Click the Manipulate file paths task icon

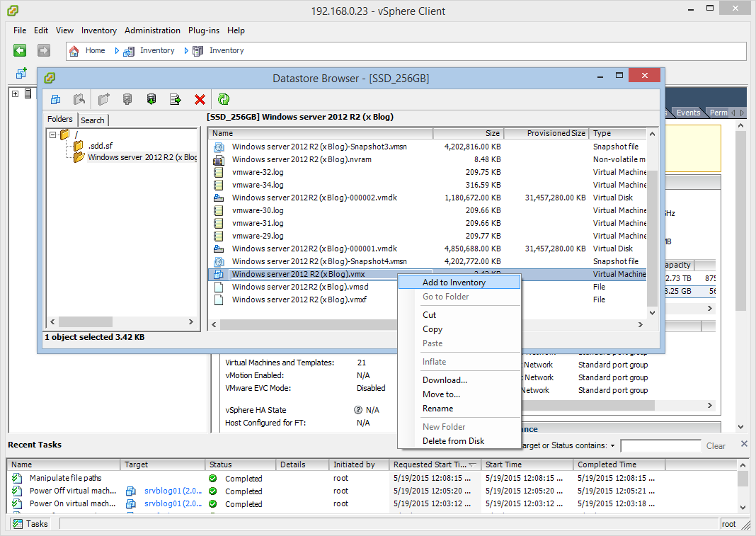pyautogui.click(x=17, y=478)
